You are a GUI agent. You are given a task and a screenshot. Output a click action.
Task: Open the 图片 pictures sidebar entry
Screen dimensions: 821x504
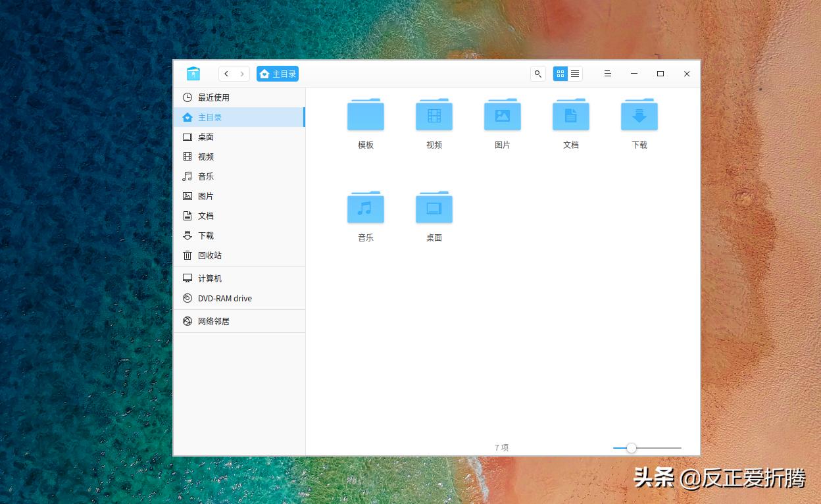(x=205, y=196)
